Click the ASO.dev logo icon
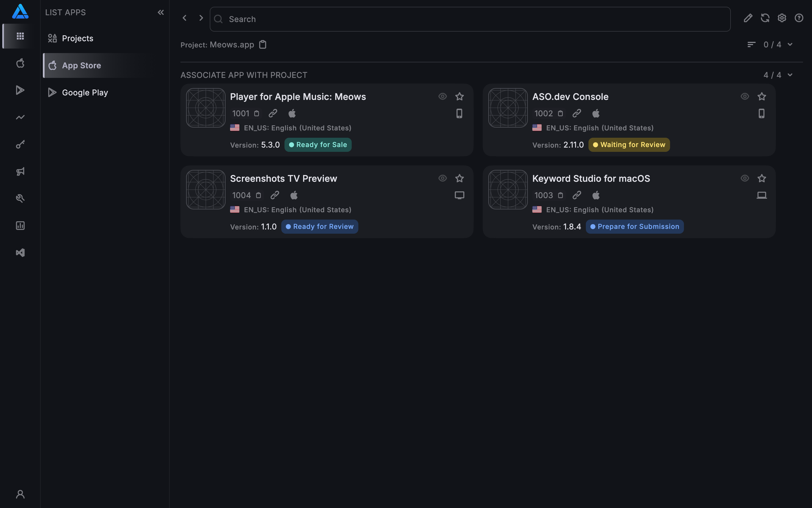The image size is (812, 508). 20,11
